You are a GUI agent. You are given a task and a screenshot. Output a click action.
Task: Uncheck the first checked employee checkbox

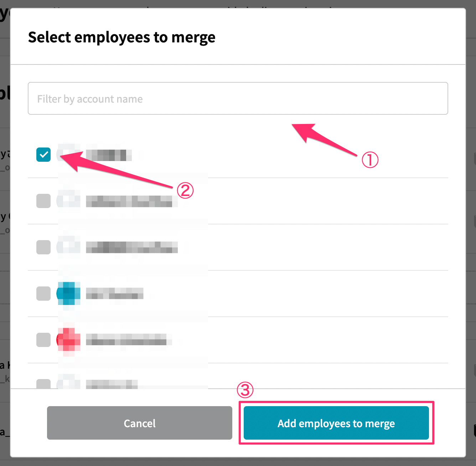(x=43, y=155)
